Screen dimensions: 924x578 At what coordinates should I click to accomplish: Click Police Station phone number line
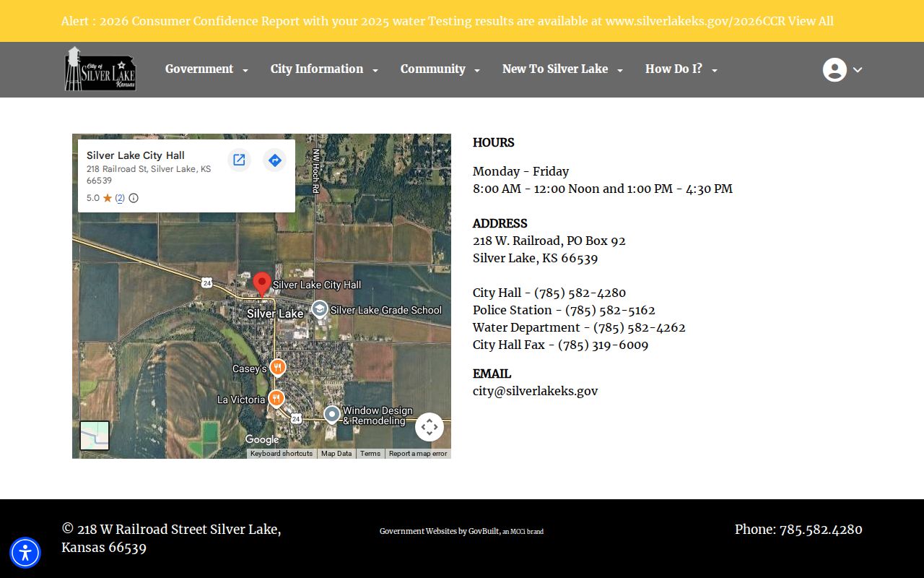coord(565,310)
